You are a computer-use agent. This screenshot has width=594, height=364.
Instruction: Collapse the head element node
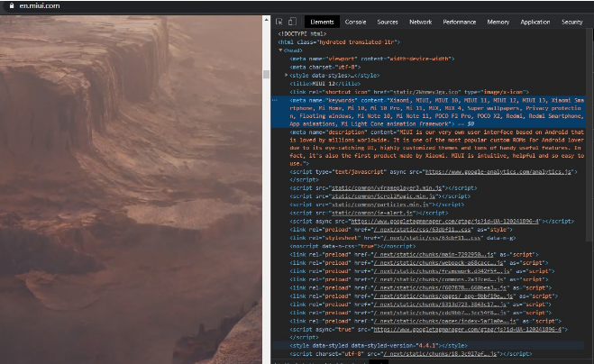click(280, 50)
